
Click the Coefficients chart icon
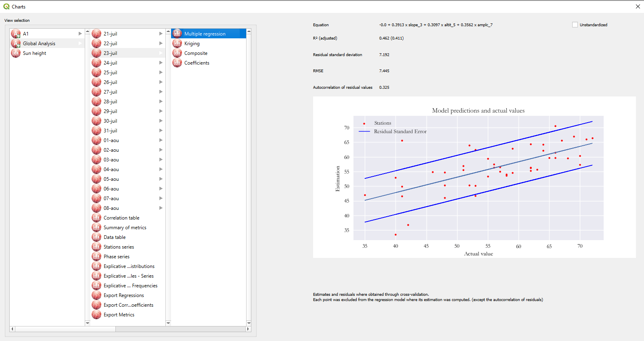pyautogui.click(x=177, y=63)
